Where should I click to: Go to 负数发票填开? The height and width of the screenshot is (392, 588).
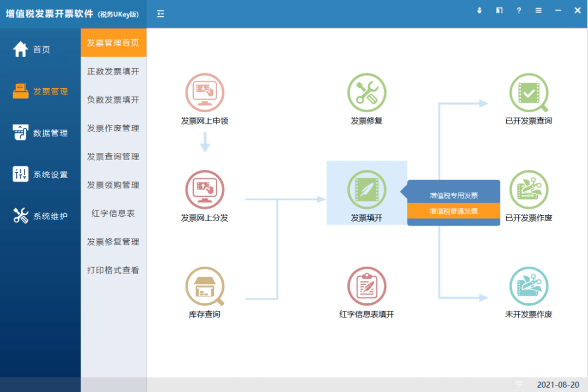(113, 100)
